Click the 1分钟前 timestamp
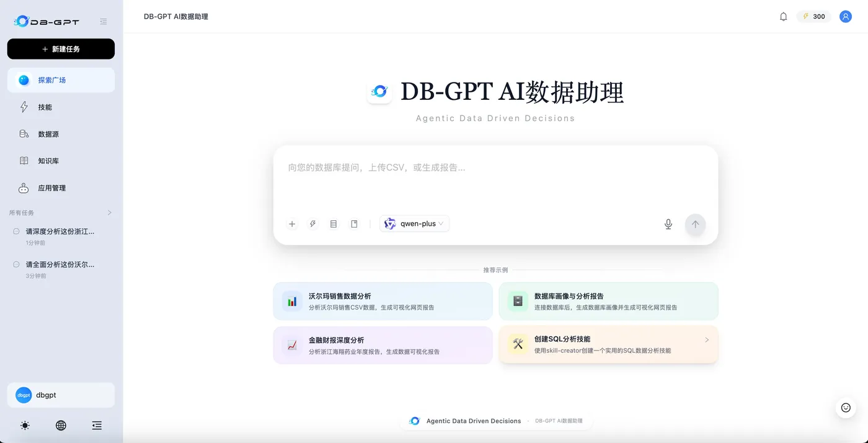Screen dimensions: 868x443 (x=35, y=243)
